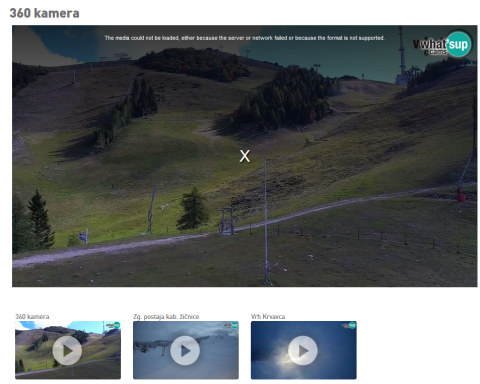Viewport: 480px width, 384px height.
Task: Dismiss the media error with the X
Action: 245,156
